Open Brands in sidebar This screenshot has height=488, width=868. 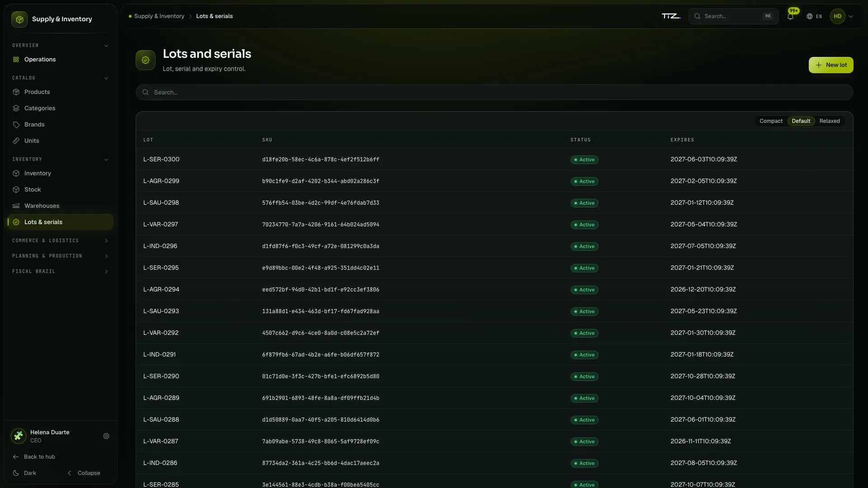pos(61,125)
